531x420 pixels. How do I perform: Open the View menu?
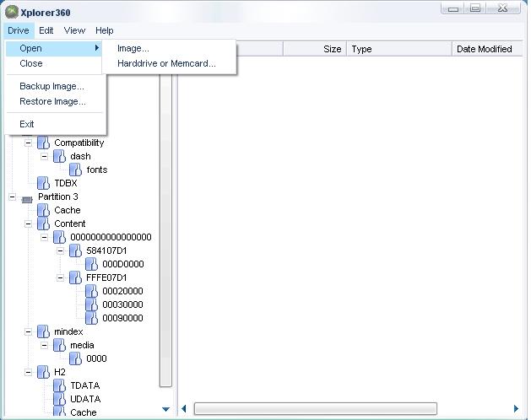pos(74,30)
